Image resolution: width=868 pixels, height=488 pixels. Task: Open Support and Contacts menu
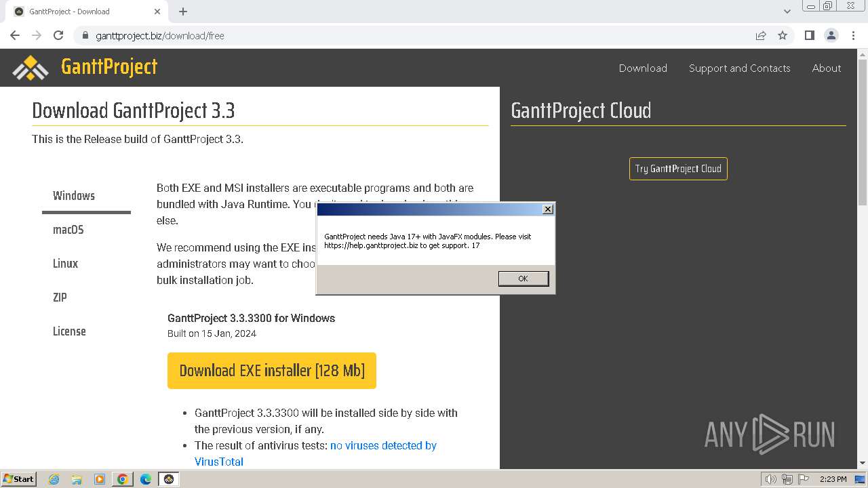pyautogui.click(x=739, y=68)
